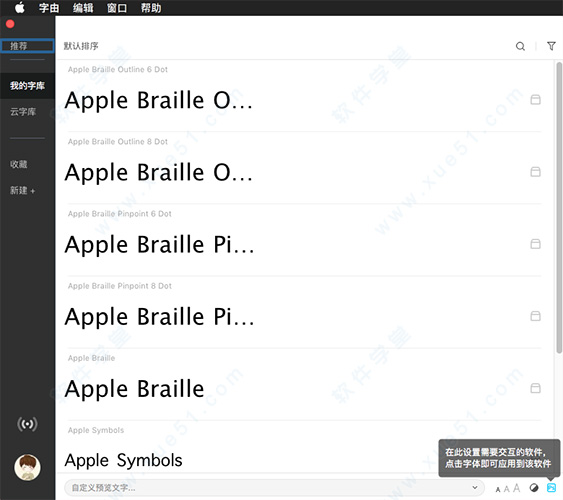This screenshot has height=500, width=563.
Task: Click the box icon for Apple Braille Outline 8 Dot
Action: tap(535, 172)
